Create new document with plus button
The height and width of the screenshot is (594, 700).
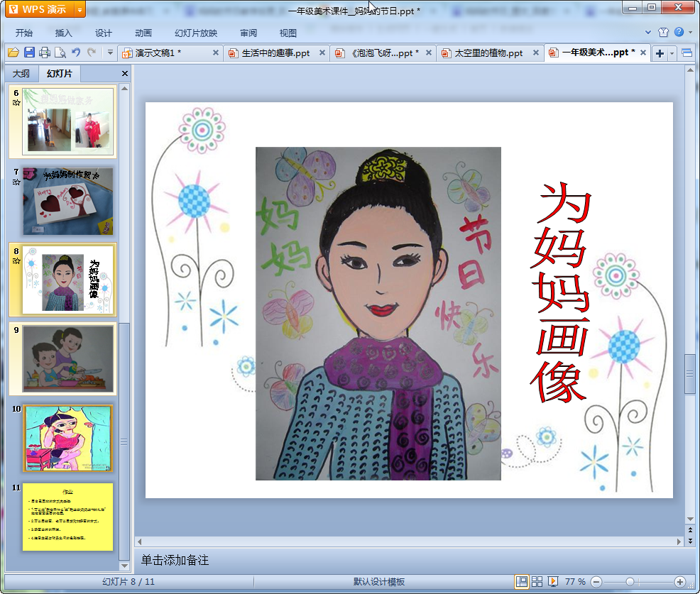pyautogui.click(x=660, y=53)
